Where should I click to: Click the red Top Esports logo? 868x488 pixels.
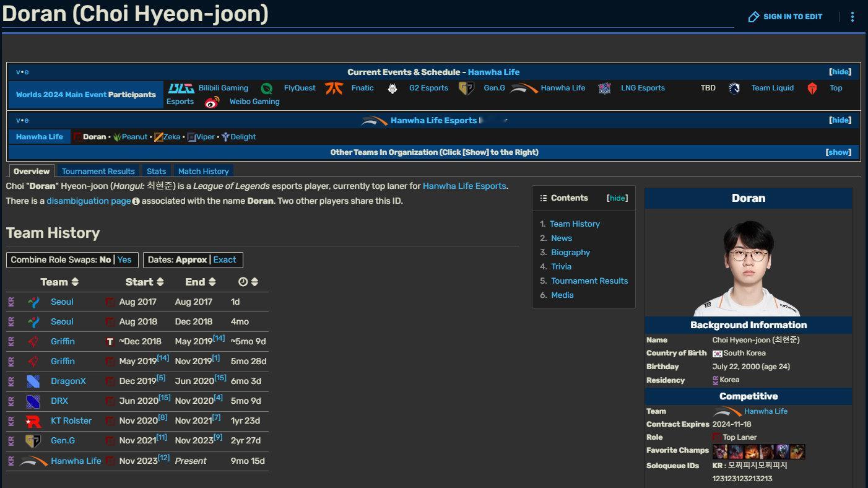(x=812, y=89)
